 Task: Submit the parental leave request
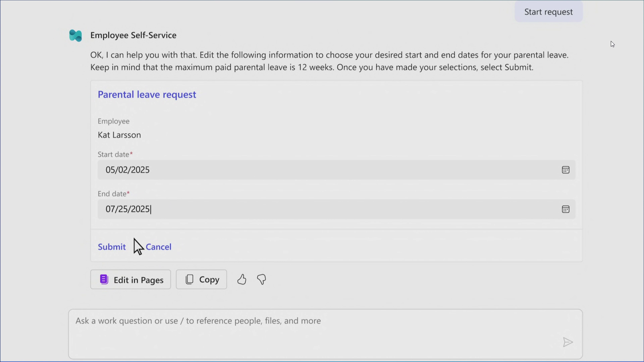pyautogui.click(x=112, y=247)
